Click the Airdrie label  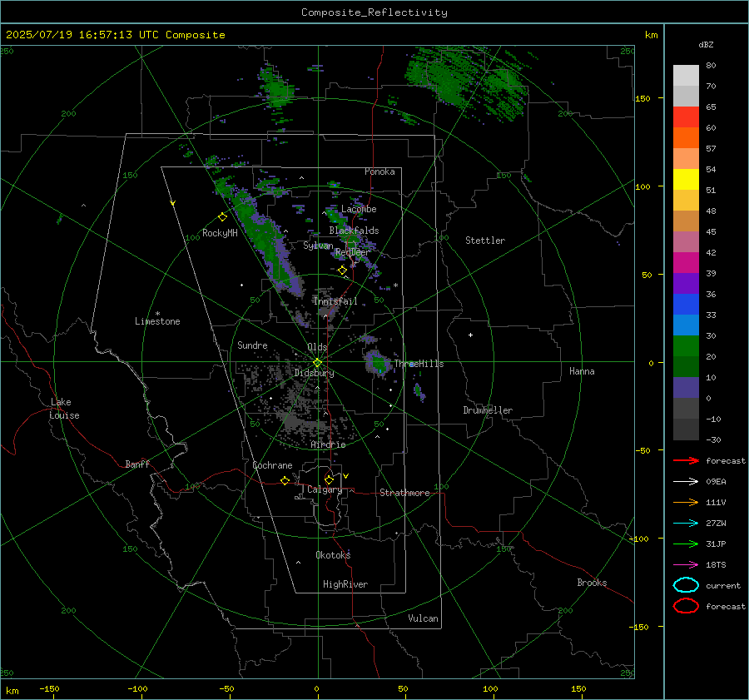click(x=328, y=444)
